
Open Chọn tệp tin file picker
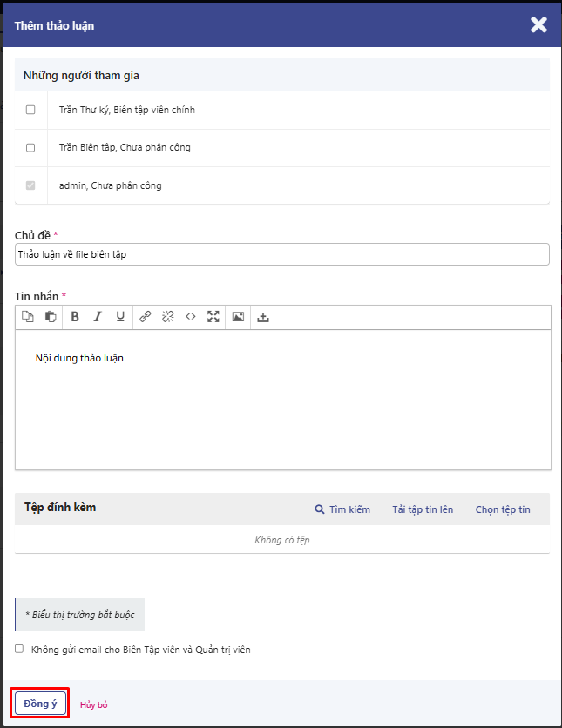pos(502,509)
